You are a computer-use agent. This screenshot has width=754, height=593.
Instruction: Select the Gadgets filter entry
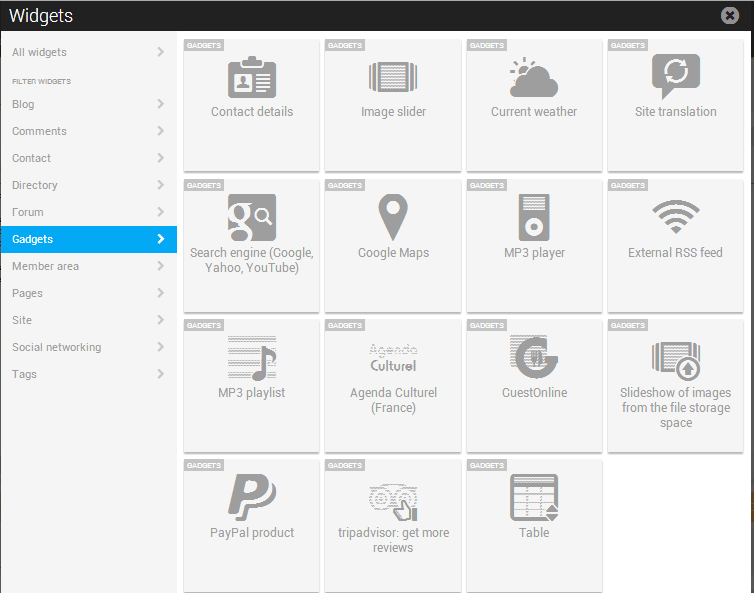click(88, 239)
